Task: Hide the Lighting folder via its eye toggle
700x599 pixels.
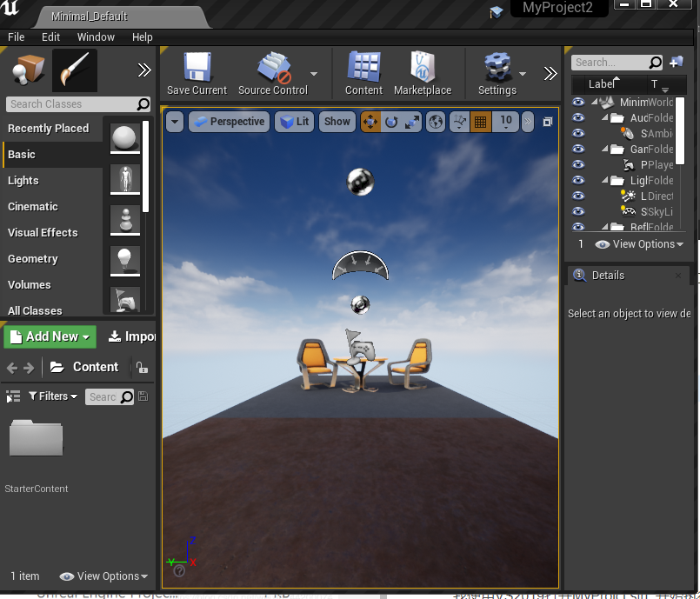Action: click(x=578, y=180)
